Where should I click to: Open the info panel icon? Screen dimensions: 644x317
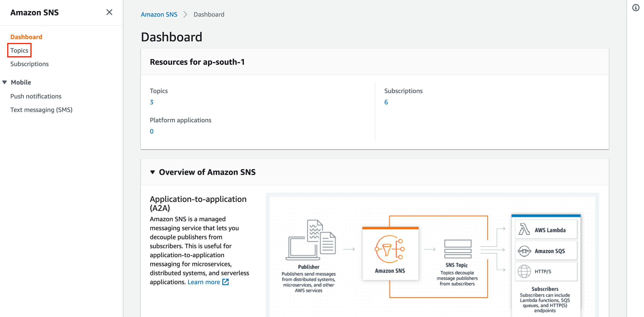point(636,8)
